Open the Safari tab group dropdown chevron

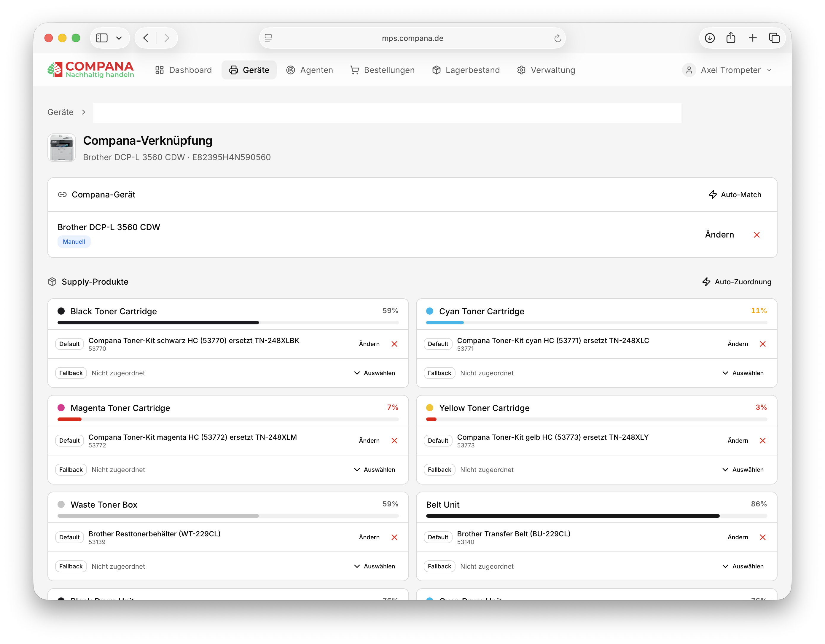point(119,38)
